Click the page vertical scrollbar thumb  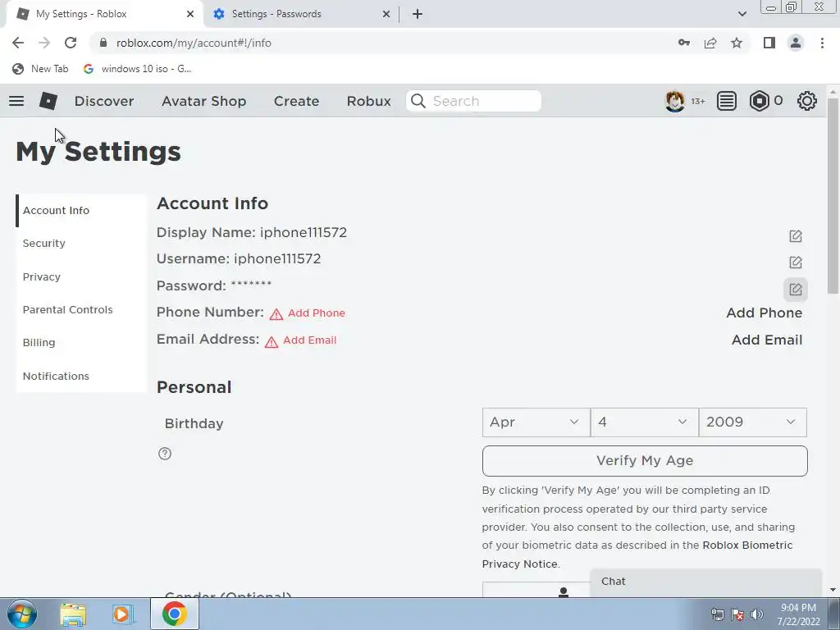pos(833,195)
